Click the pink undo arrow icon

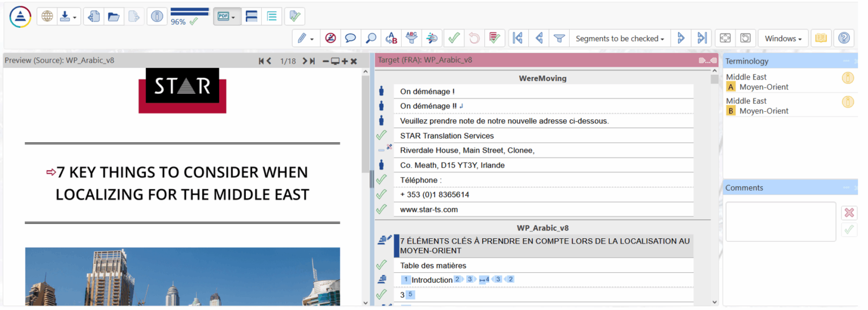(x=474, y=38)
